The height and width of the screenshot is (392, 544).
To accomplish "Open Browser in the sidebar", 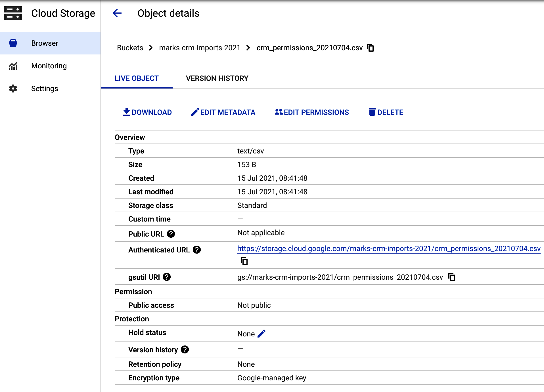I will (x=50, y=43).
